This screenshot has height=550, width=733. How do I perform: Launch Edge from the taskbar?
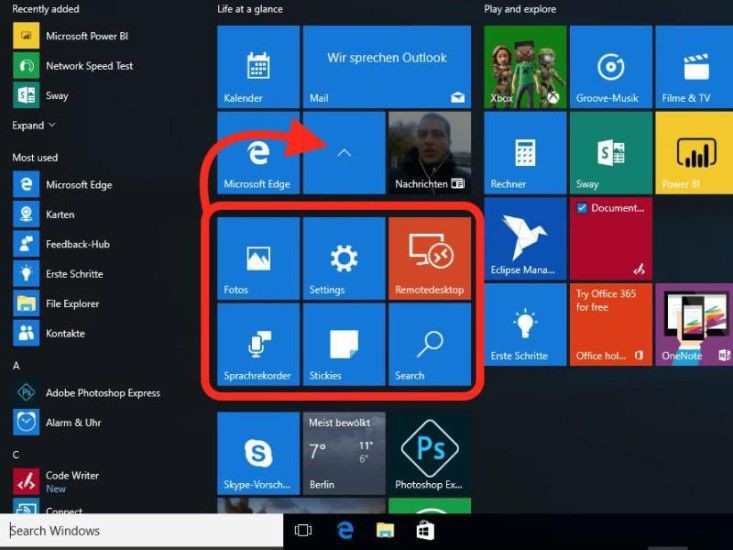[345, 530]
